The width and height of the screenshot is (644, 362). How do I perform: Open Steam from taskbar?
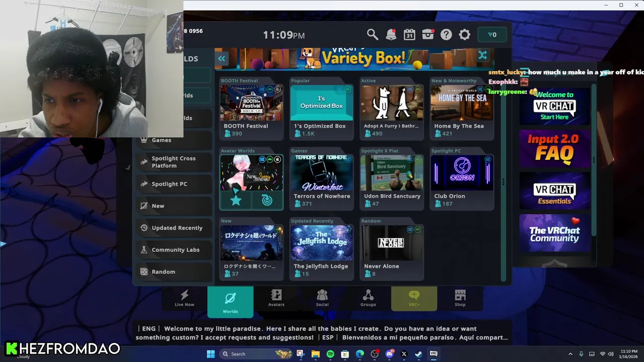(419, 354)
